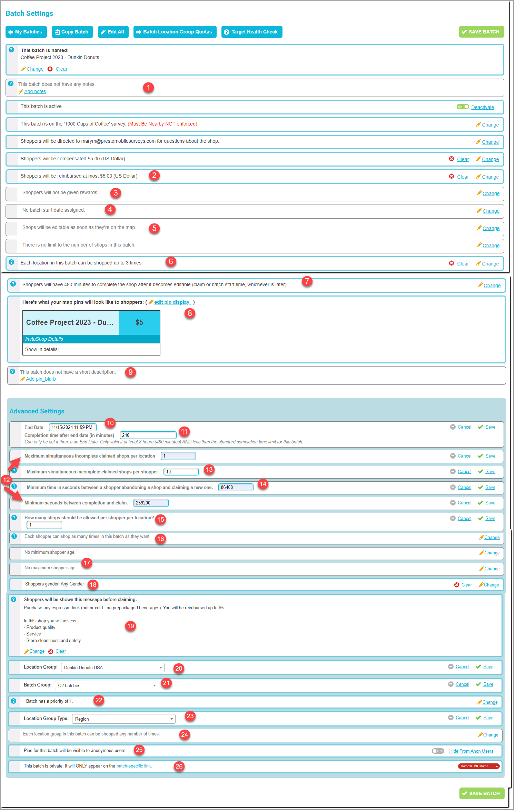Click Change on No maximum shopper age
The height and width of the screenshot is (812, 516).
click(492, 569)
